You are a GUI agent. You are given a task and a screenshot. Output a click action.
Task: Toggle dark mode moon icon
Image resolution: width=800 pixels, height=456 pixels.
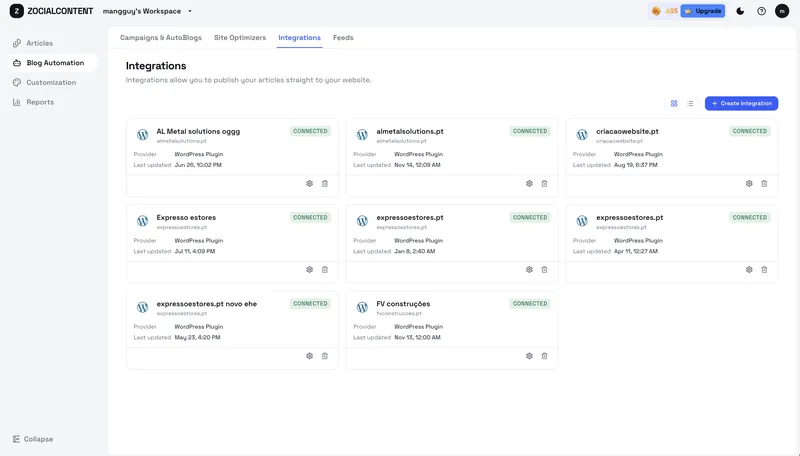[740, 11]
